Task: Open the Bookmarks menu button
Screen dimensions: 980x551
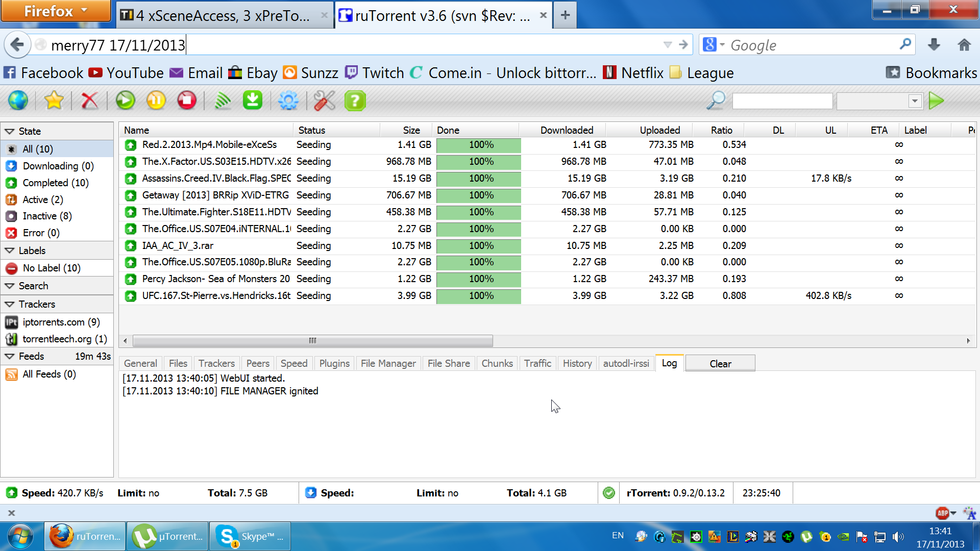Action: click(931, 72)
